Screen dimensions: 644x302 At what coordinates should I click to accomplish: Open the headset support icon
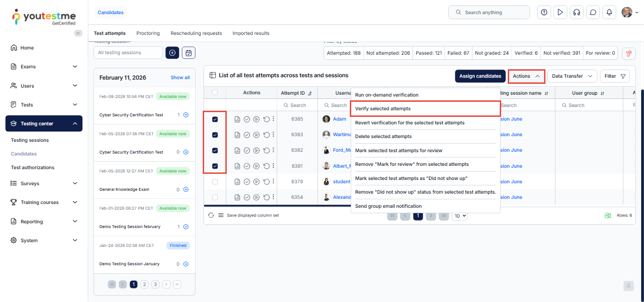(x=577, y=12)
